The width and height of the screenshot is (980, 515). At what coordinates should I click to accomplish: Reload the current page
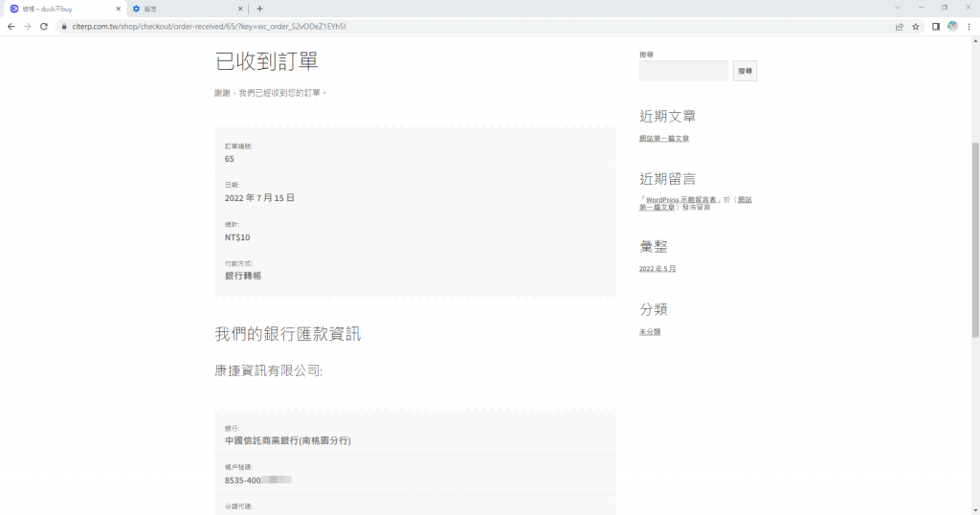(43, 26)
